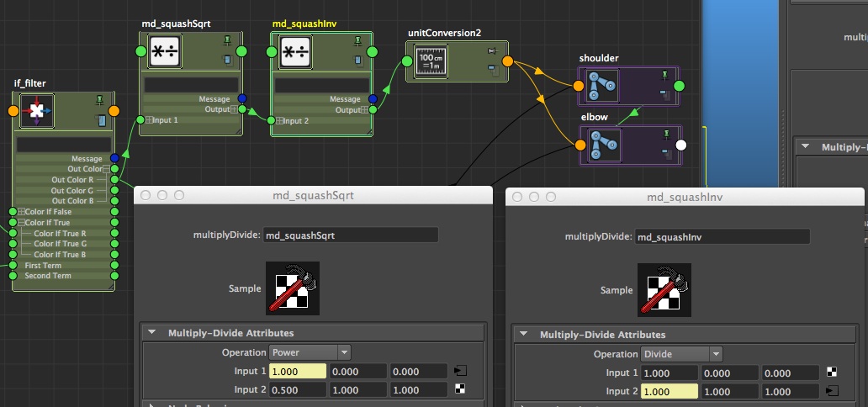The image size is (868, 407).
Task: Open the Operation dropdown showing Divide
Action: pyautogui.click(x=681, y=354)
